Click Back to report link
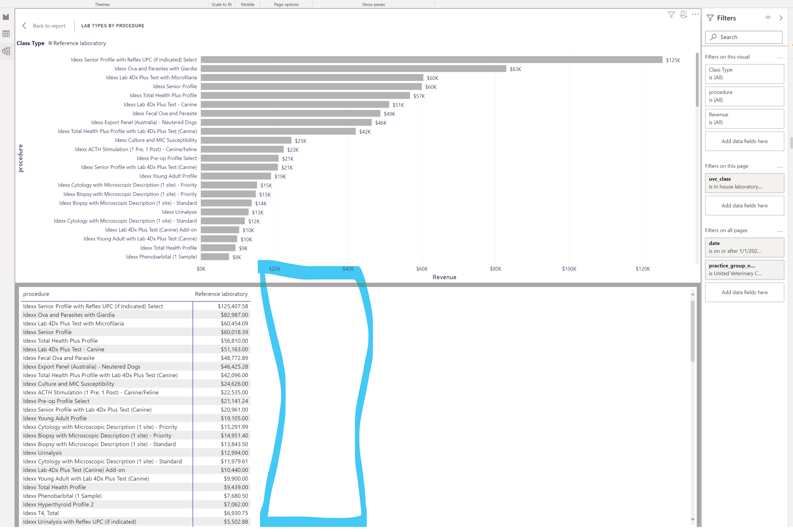This screenshot has width=793, height=532. pos(49,26)
